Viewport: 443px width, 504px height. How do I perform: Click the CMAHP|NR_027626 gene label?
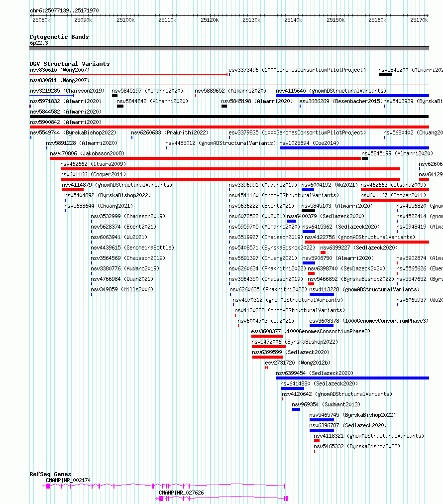182,493
